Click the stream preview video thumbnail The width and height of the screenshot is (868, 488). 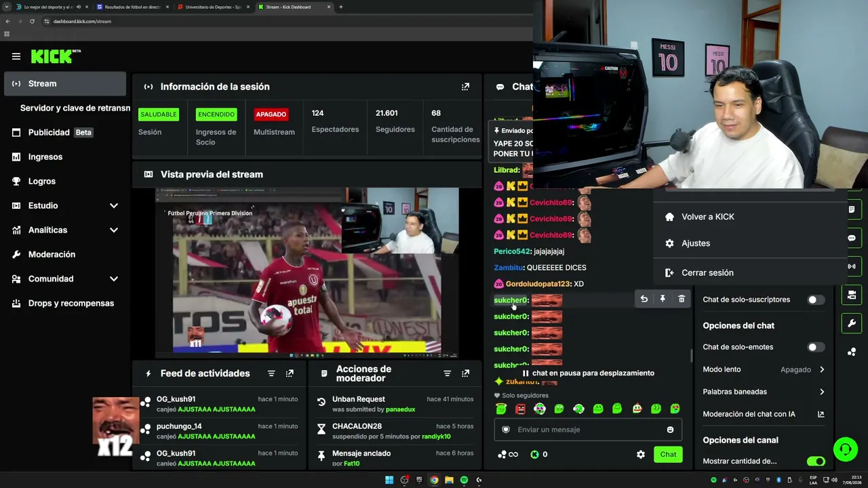[x=307, y=272]
